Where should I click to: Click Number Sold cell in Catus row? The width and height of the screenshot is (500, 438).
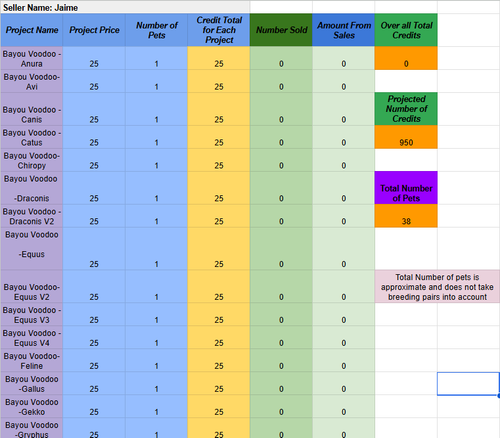point(281,137)
